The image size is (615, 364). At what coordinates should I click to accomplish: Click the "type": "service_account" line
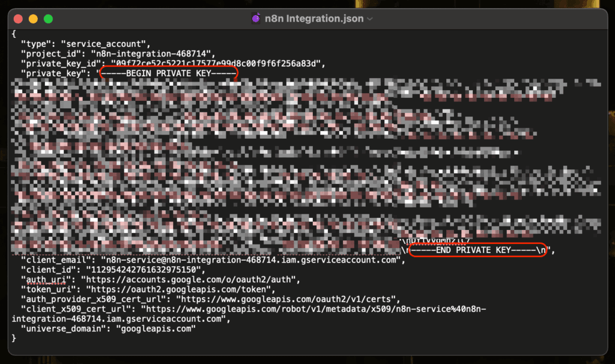(x=85, y=44)
